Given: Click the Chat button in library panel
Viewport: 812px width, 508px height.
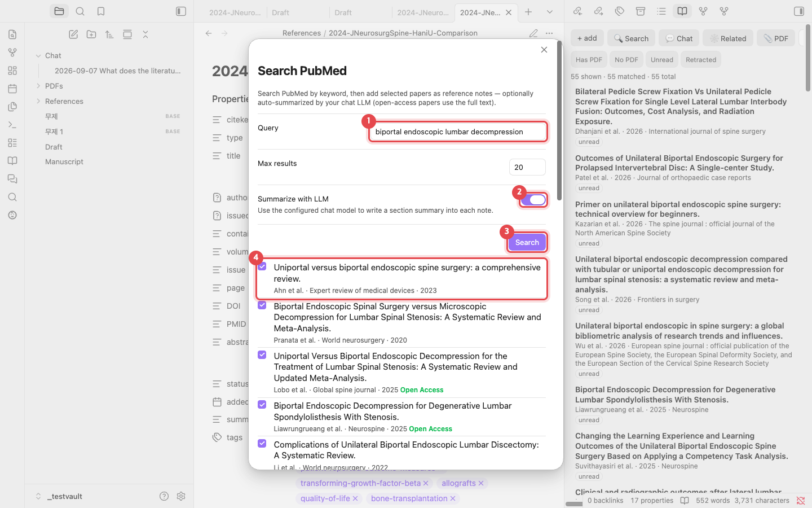Looking at the screenshot, I should 679,38.
